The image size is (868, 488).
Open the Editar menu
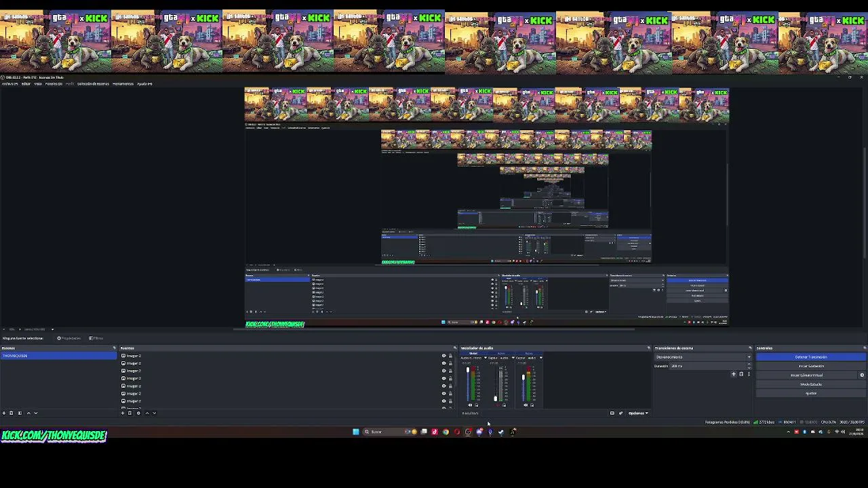pos(26,84)
